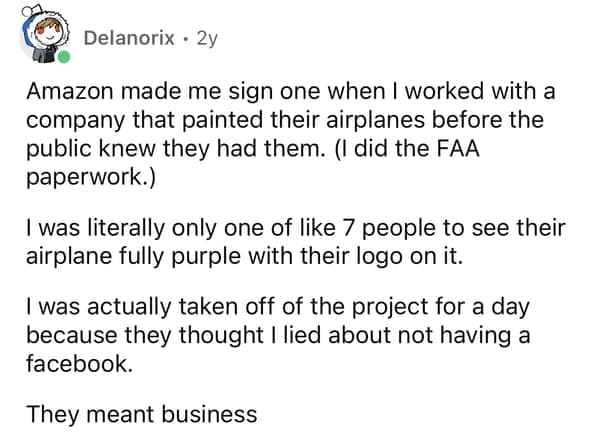Open the Delanorix username link
599x434 pixels.
[x=129, y=38]
